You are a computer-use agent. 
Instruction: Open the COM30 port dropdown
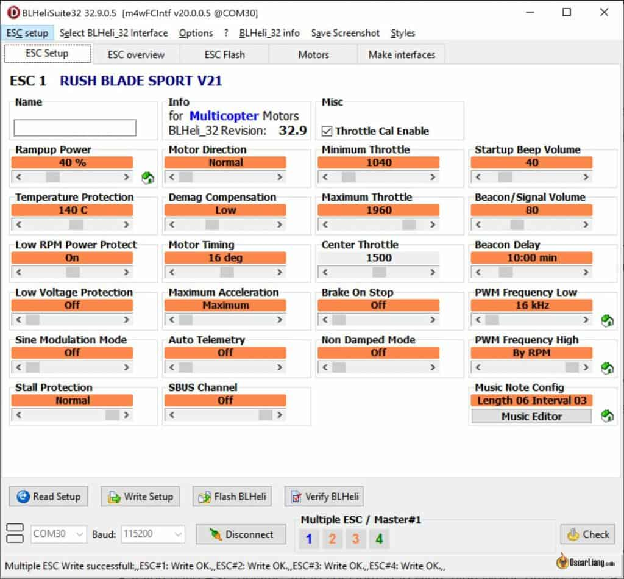tap(58, 534)
